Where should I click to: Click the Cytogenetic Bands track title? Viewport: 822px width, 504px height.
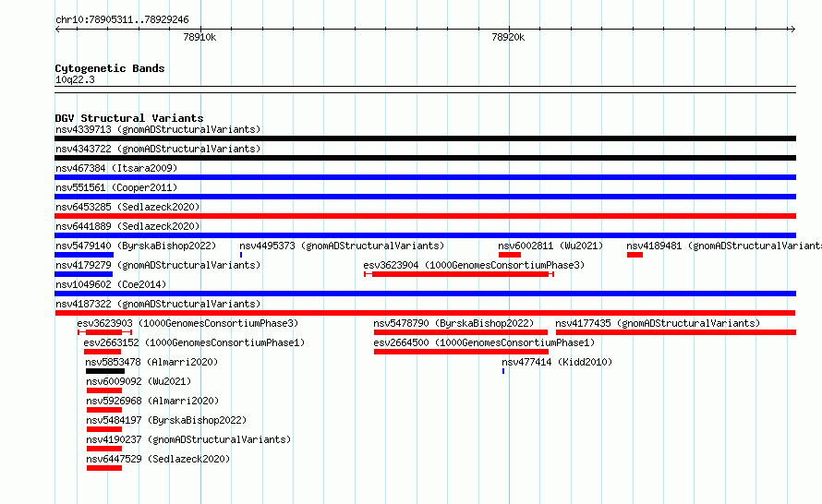110,68
